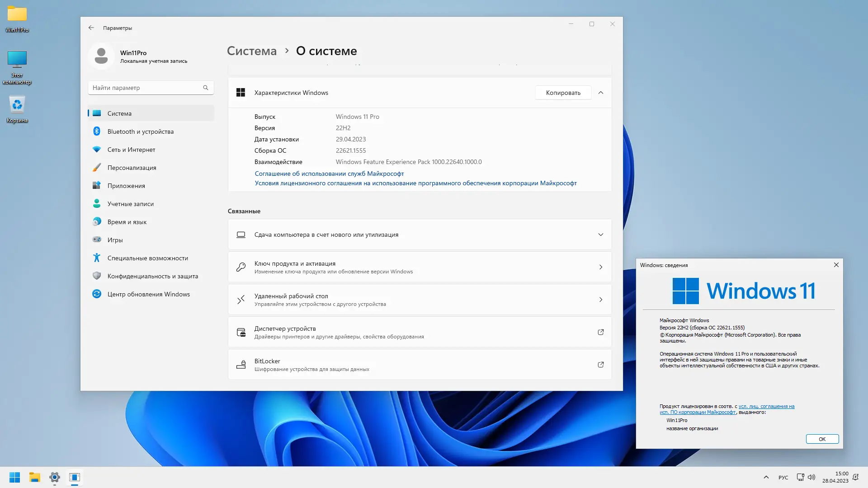Click the Копировать button
The image size is (868, 488).
click(563, 93)
